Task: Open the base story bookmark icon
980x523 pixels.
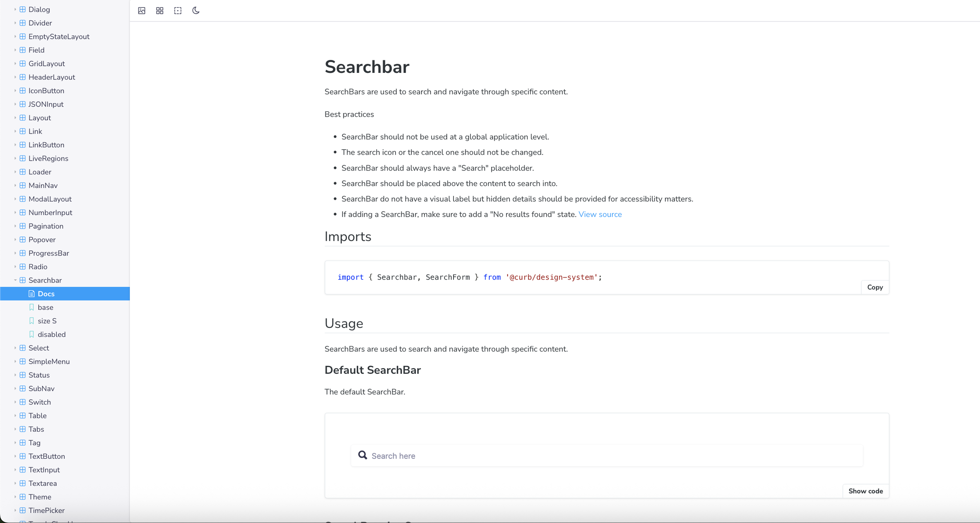Action: (x=32, y=307)
